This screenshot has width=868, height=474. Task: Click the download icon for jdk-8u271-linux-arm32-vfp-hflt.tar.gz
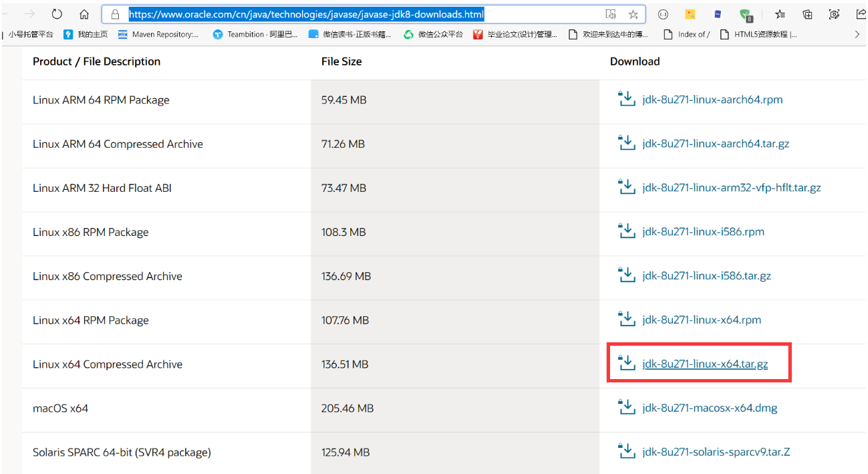(626, 187)
